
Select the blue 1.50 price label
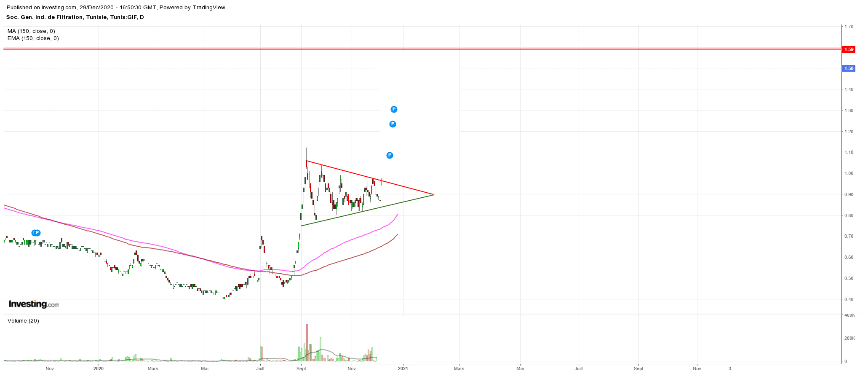[848, 68]
